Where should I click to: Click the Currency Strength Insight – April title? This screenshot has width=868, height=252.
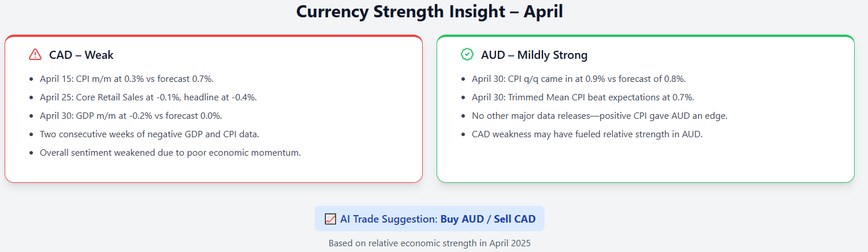pos(430,12)
